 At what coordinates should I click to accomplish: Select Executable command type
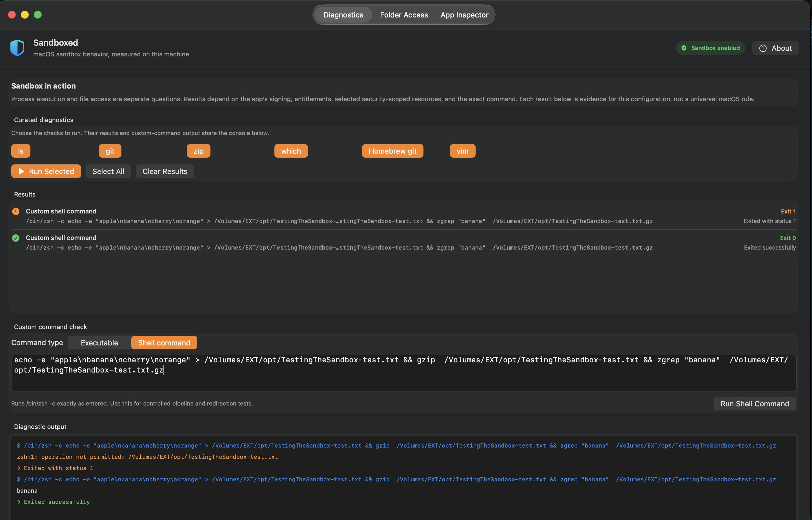pos(99,343)
